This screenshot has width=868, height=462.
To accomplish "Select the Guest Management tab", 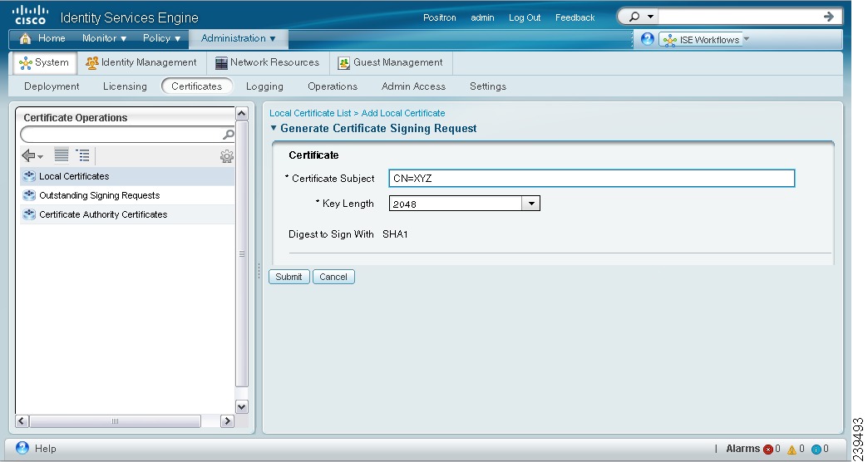I will 391,63.
